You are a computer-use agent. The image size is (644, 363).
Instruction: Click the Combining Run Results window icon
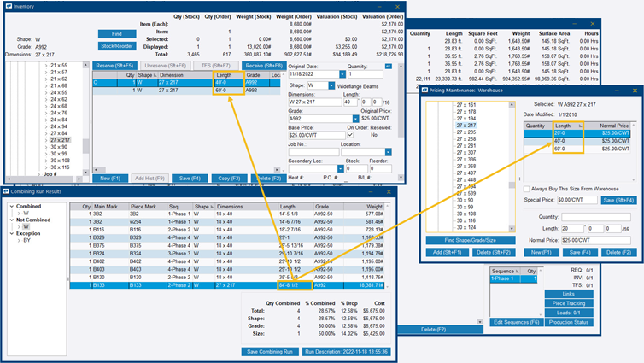click(6, 194)
